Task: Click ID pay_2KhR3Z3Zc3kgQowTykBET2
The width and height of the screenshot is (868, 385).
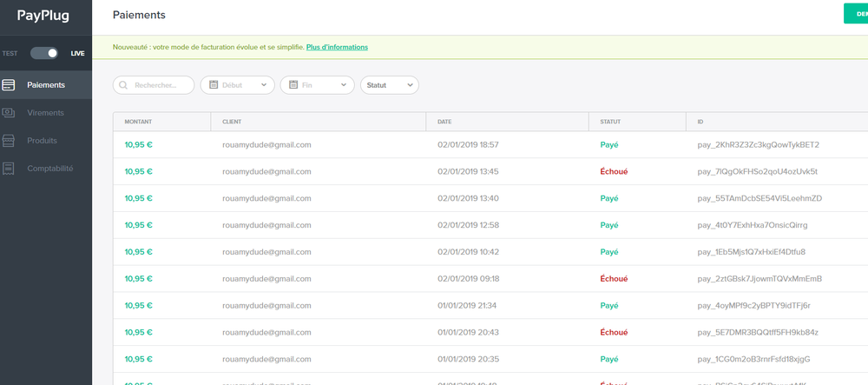Action: click(x=758, y=144)
